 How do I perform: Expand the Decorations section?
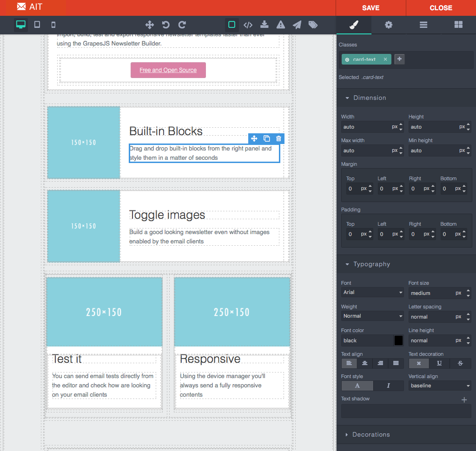coord(371,434)
